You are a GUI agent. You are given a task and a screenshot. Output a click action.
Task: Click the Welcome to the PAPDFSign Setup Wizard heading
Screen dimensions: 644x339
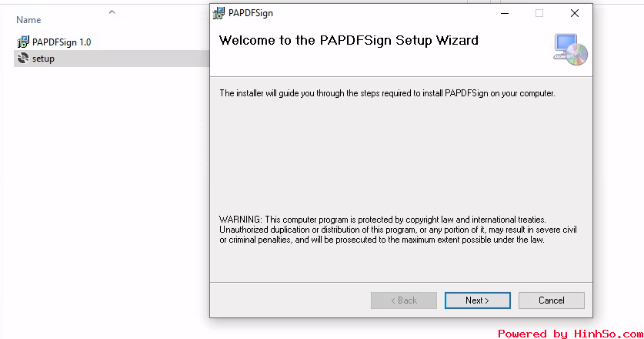pyautogui.click(x=349, y=40)
